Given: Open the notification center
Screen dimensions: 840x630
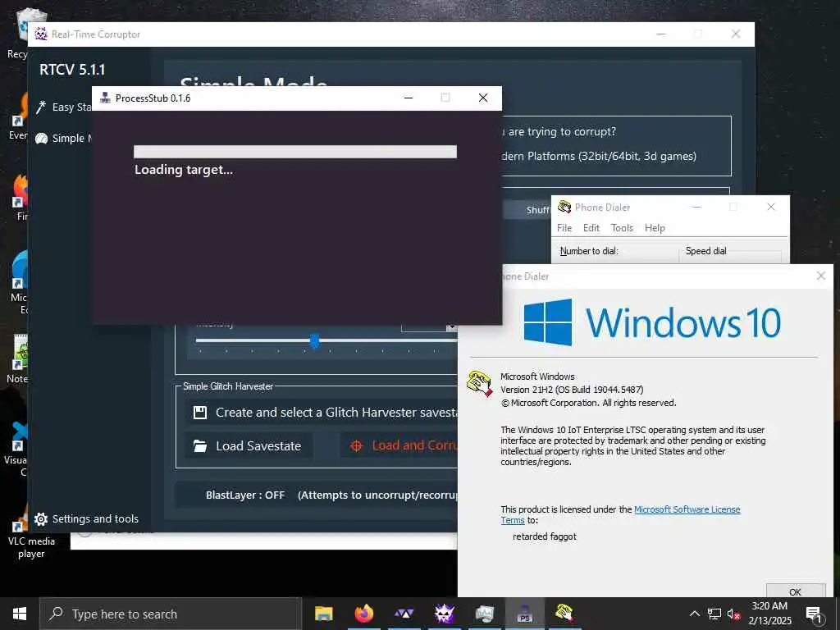Looking at the screenshot, I should coord(814,614).
